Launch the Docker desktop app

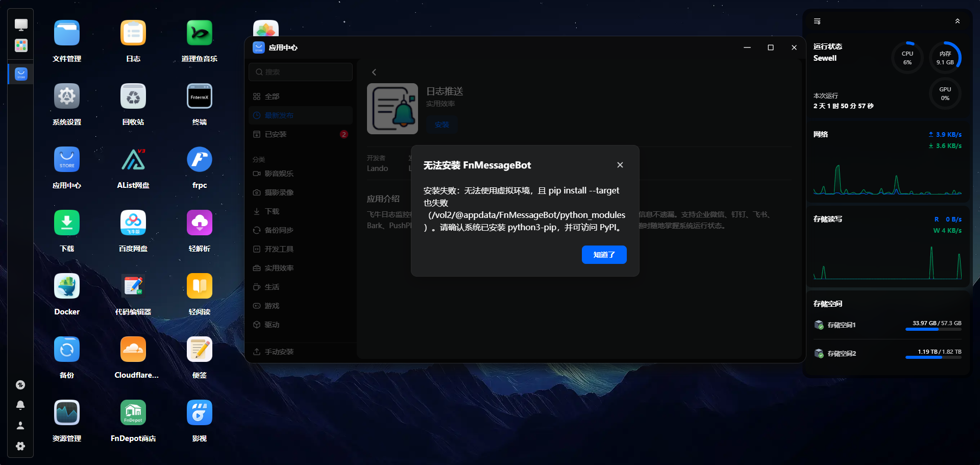(67, 286)
